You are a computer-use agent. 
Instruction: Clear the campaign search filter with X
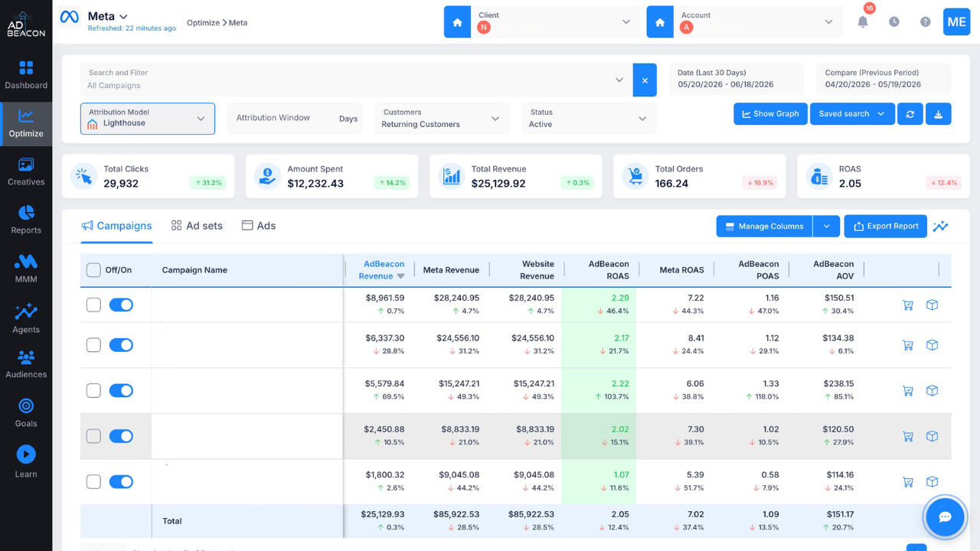pos(645,80)
